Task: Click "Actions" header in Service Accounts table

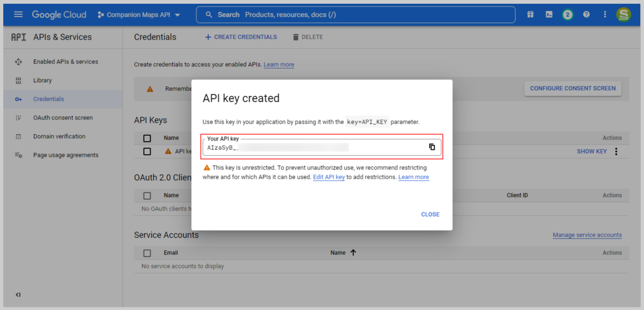Action: 612,253
